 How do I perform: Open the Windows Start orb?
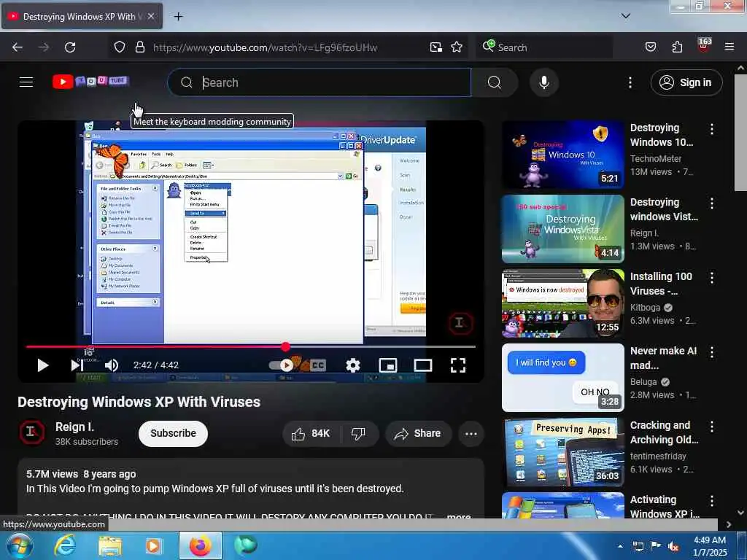(x=19, y=545)
